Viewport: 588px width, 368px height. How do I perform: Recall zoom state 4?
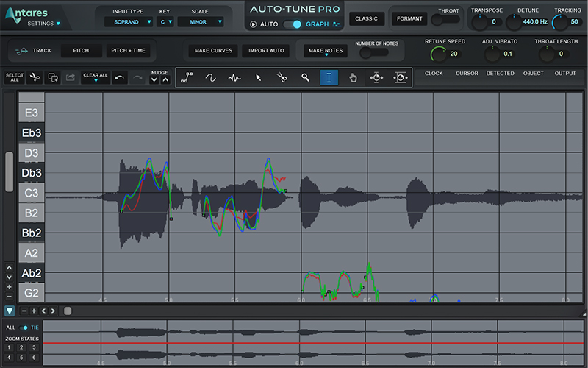[x=9, y=358]
